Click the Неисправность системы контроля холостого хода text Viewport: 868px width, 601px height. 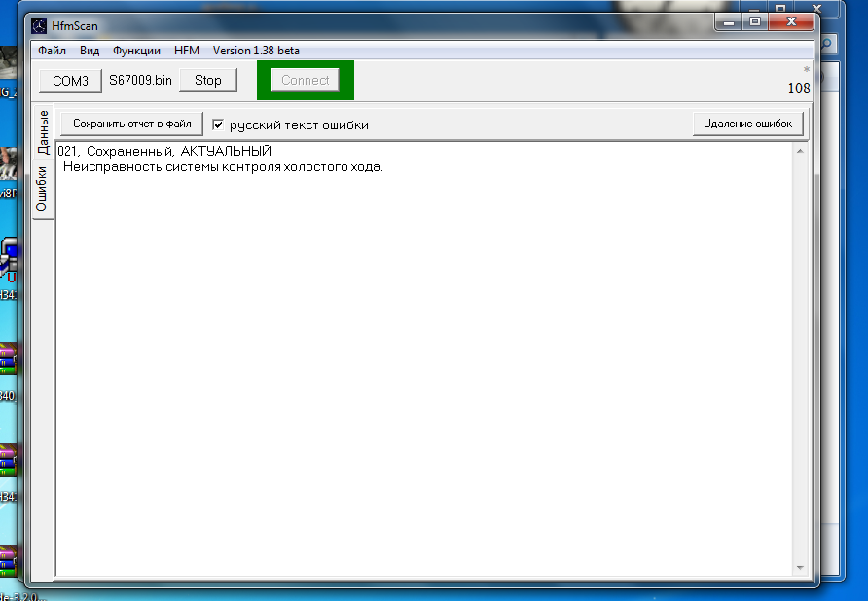[x=223, y=167]
